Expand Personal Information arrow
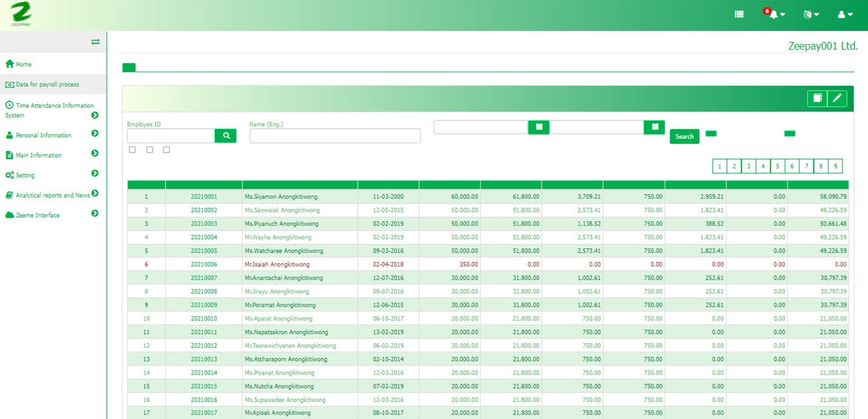 point(94,133)
